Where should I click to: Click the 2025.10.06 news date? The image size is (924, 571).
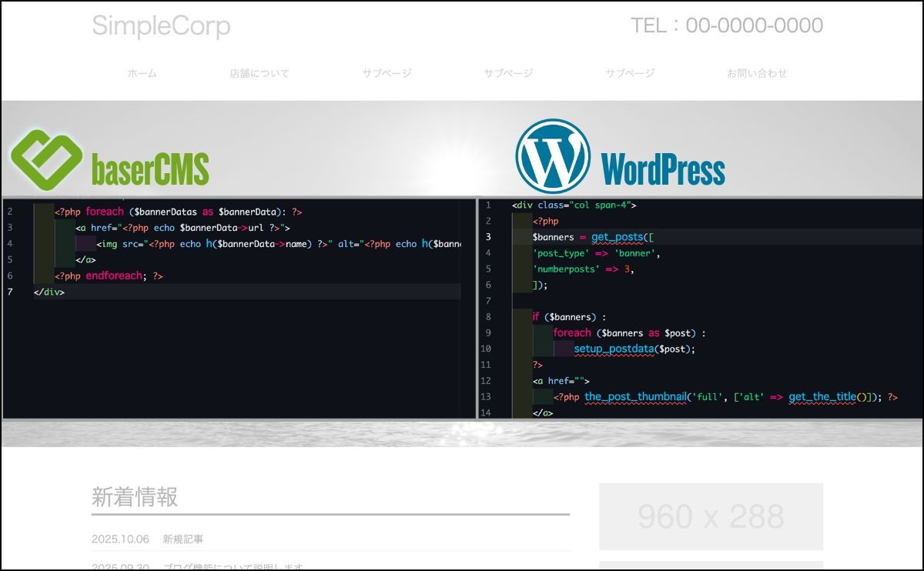click(x=120, y=539)
